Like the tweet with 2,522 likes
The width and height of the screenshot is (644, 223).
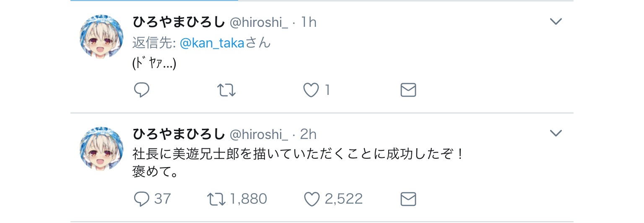point(312,199)
